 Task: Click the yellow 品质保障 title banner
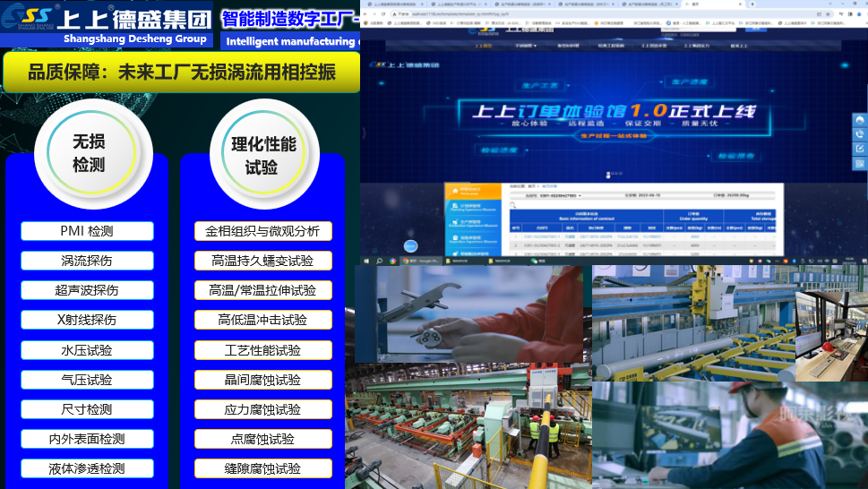(182, 72)
